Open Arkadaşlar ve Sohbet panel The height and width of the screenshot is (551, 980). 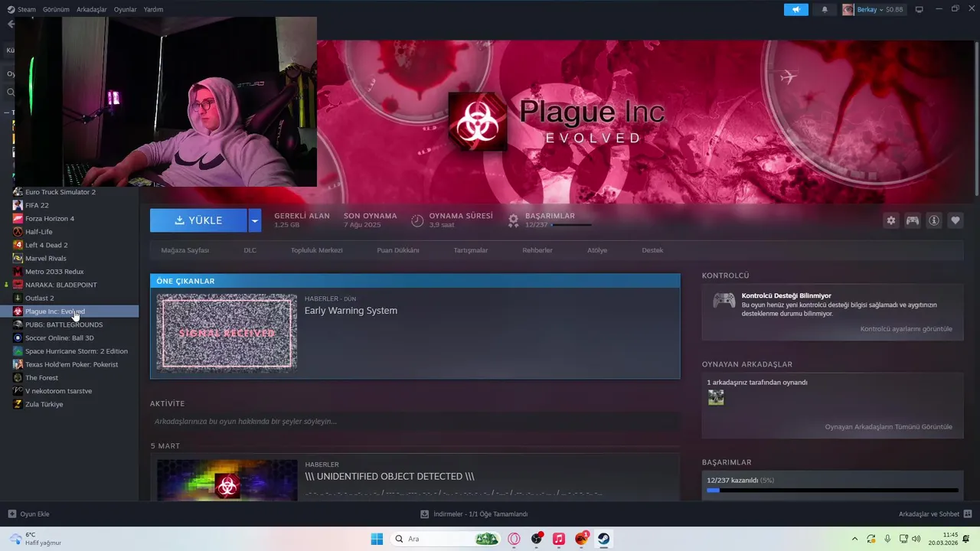point(936,514)
